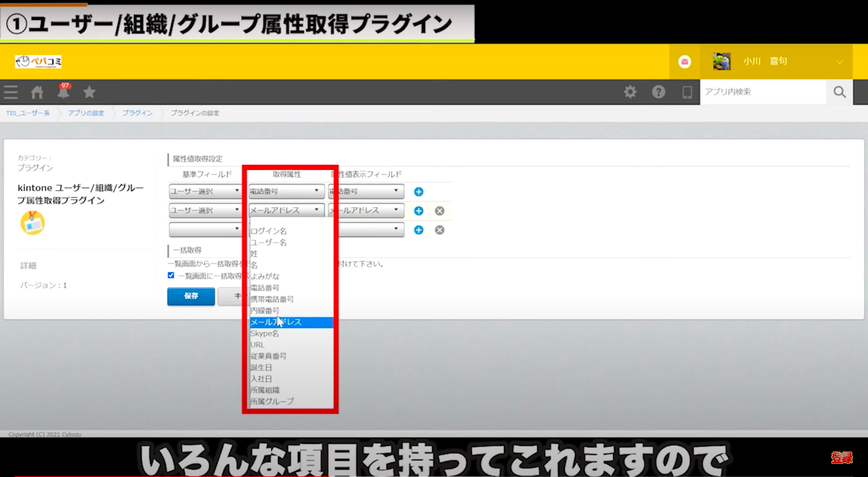The image size is (868, 477).
Task: Open the アプリの設定 breadcrumb link
Action: [x=86, y=113]
